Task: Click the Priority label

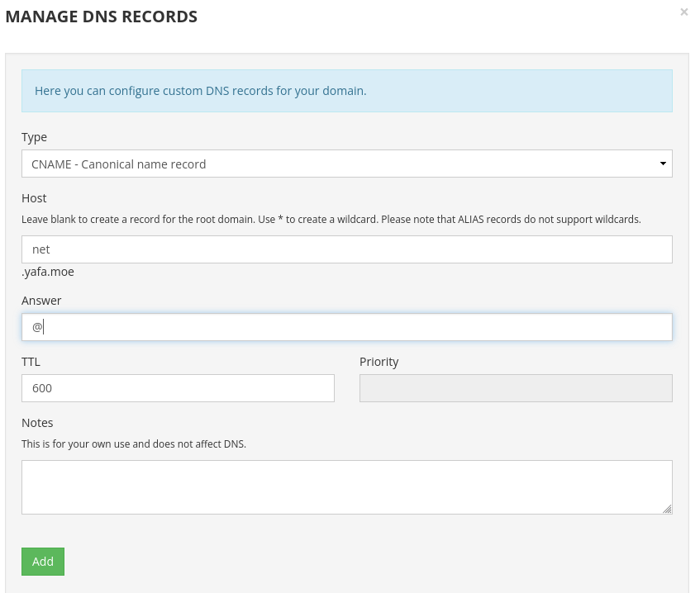Action: point(379,362)
